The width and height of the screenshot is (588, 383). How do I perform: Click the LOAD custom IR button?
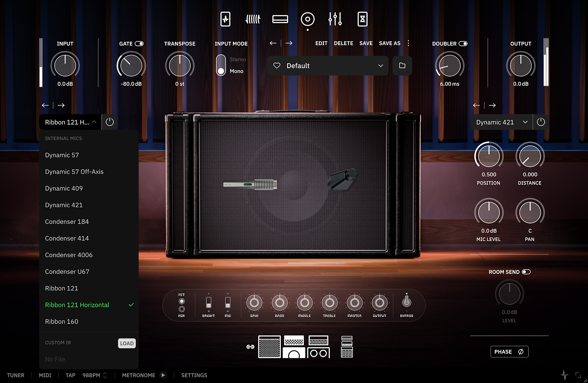126,343
